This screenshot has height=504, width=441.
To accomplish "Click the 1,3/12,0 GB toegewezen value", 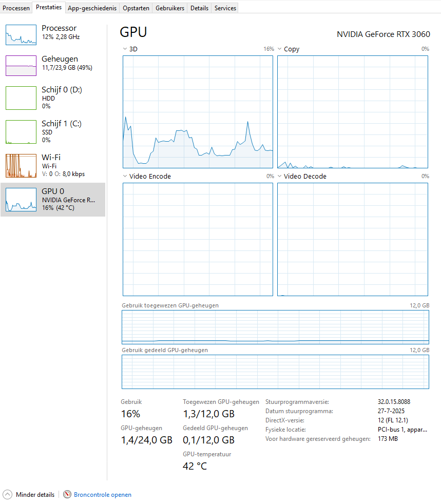I will pos(208,414).
